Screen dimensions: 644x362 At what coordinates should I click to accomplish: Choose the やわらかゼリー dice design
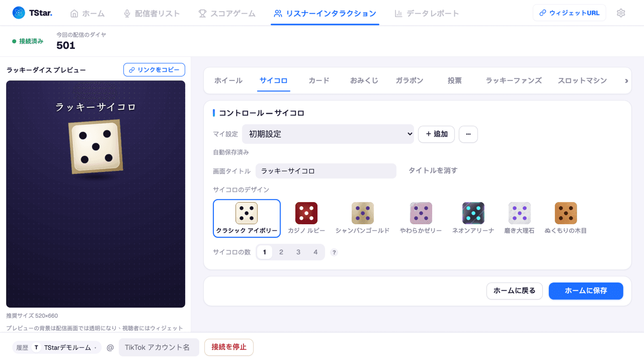[x=421, y=218]
